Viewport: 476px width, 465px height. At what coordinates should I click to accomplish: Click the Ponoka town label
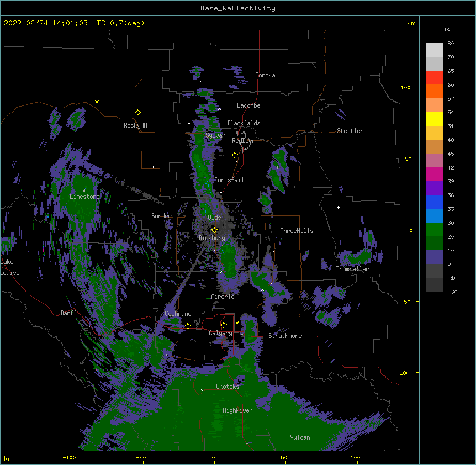pos(265,75)
